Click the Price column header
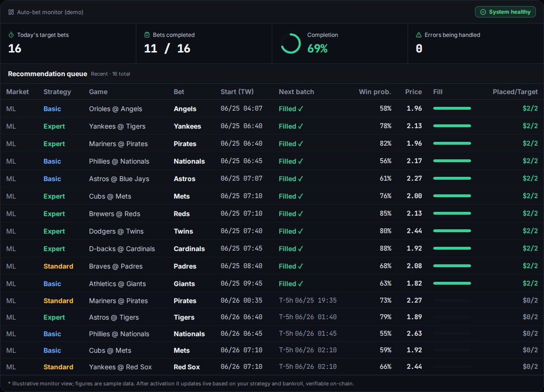This screenshot has height=392, width=544. tap(413, 92)
